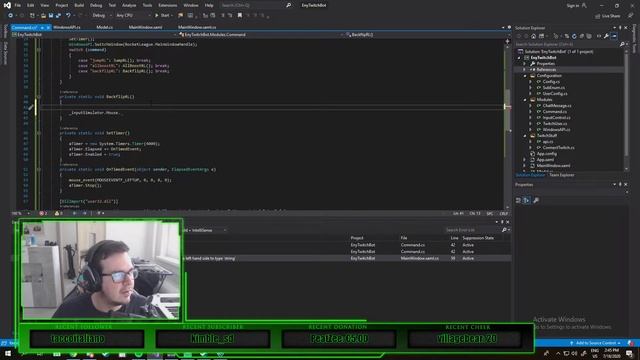The width and height of the screenshot is (640, 360).
Task: Expand the References node
Action: 524,70
